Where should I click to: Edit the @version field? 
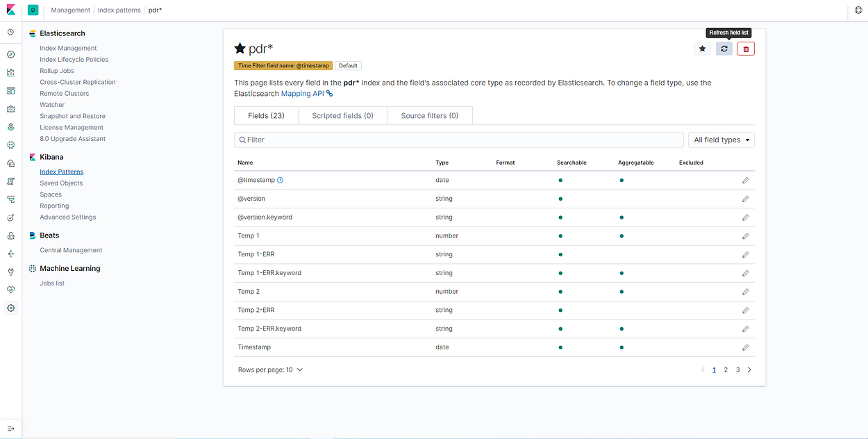(x=745, y=199)
